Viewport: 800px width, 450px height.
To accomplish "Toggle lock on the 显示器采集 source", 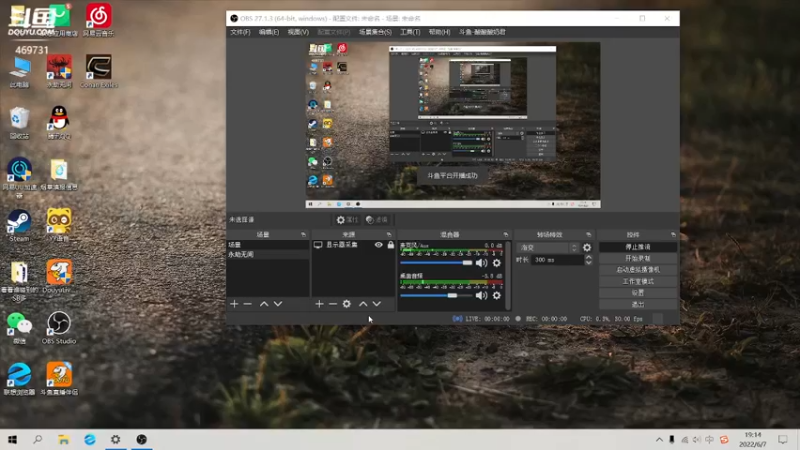I will (x=390, y=245).
